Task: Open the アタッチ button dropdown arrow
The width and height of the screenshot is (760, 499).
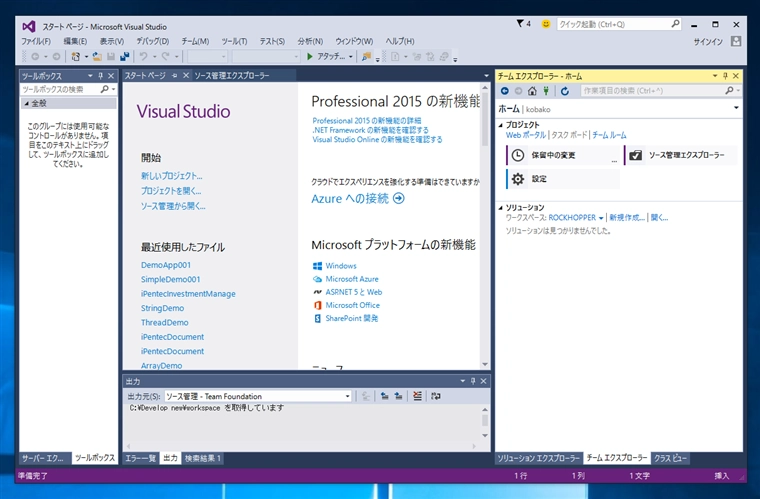Action: (350, 57)
